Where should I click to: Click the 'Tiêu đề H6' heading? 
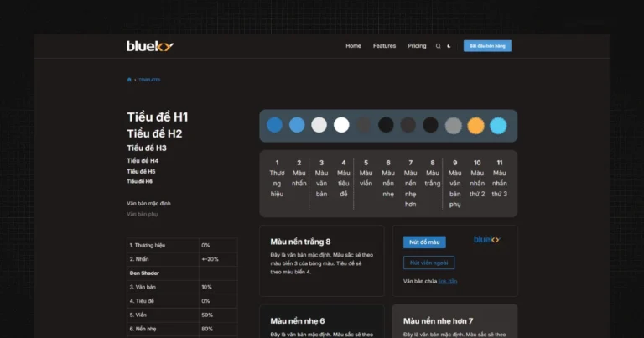140,181
